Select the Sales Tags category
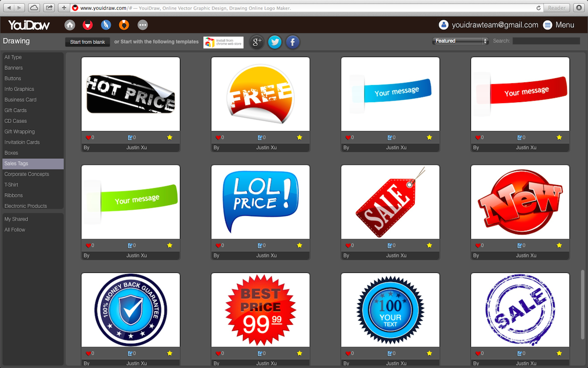Viewport: 588px width, 368px height. point(16,163)
